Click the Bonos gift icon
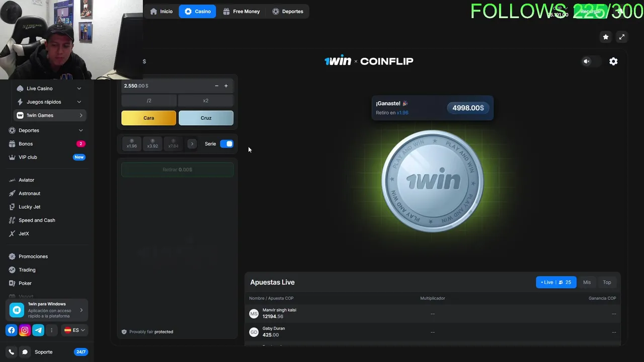 [x=13, y=144]
